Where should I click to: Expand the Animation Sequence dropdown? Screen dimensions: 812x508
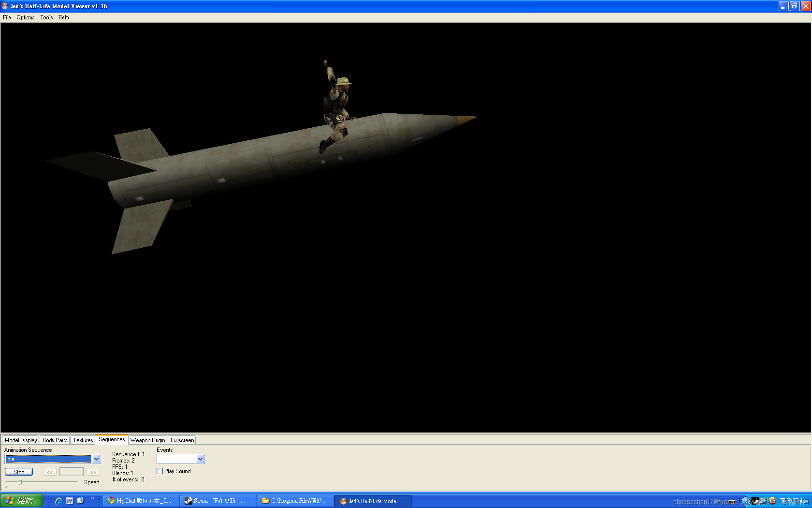point(96,459)
